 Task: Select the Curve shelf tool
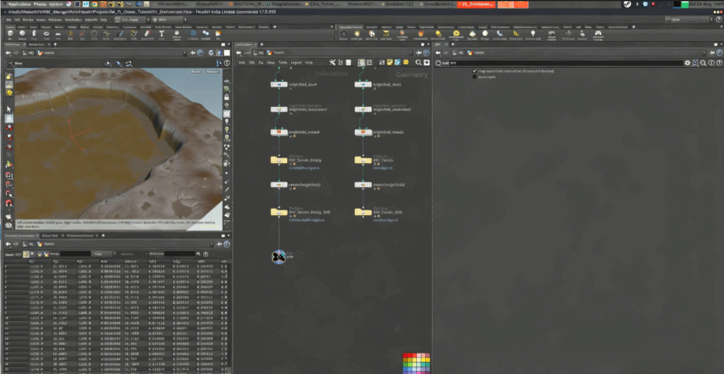[x=106, y=35]
